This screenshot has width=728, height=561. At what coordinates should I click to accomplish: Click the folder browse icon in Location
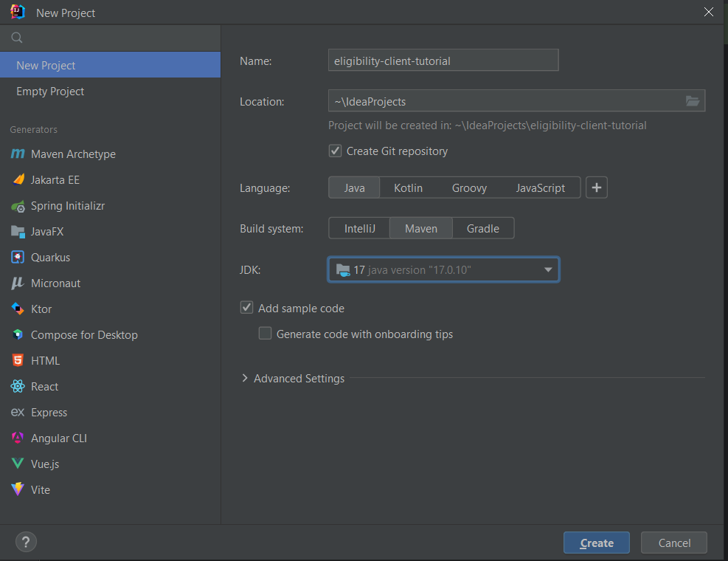click(692, 101)
